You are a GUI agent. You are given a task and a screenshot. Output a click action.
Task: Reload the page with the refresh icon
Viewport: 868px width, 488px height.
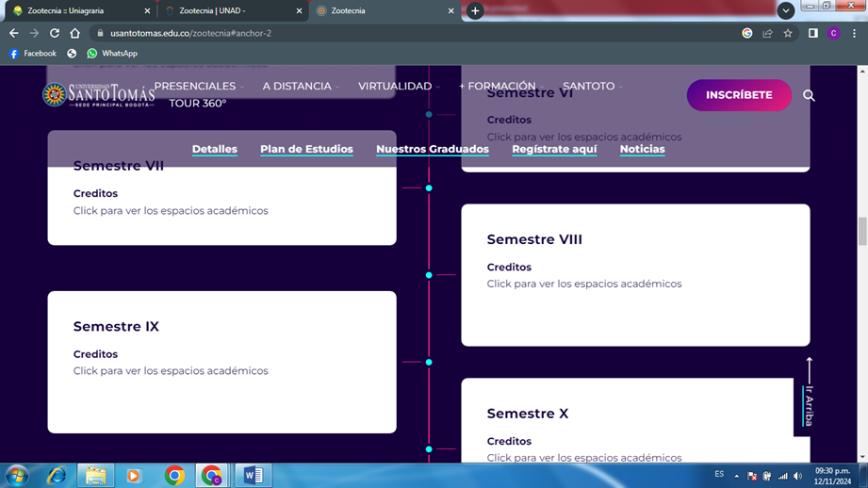tap(55, 33)
